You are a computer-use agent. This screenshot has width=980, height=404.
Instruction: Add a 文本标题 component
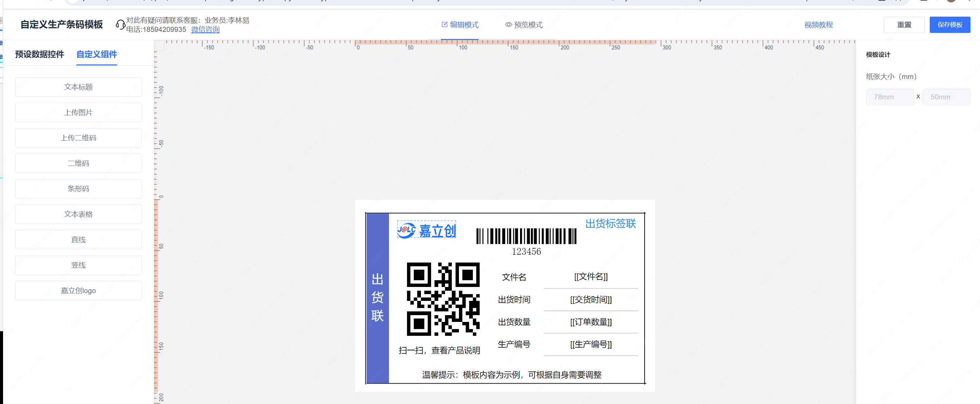click(78, 87)
